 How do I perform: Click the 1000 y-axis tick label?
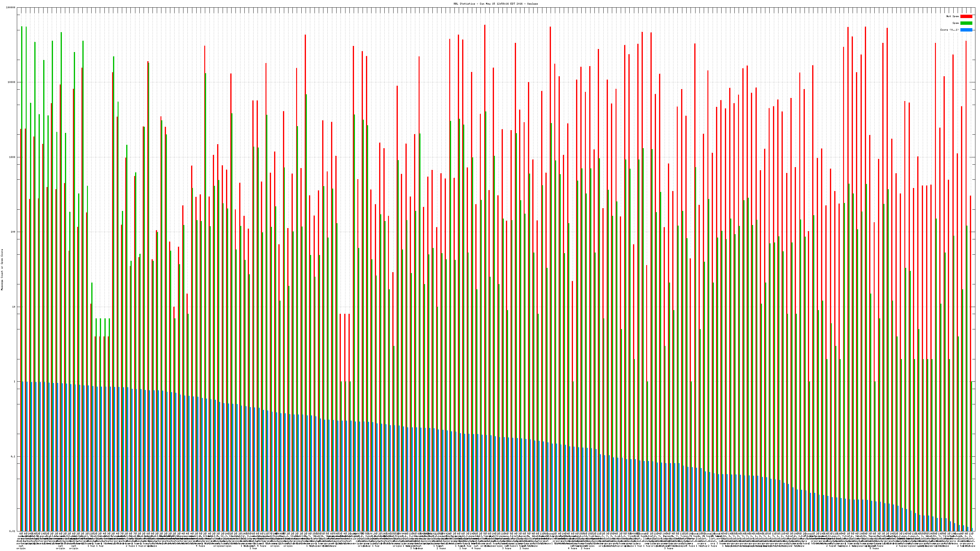click(13, 157)
